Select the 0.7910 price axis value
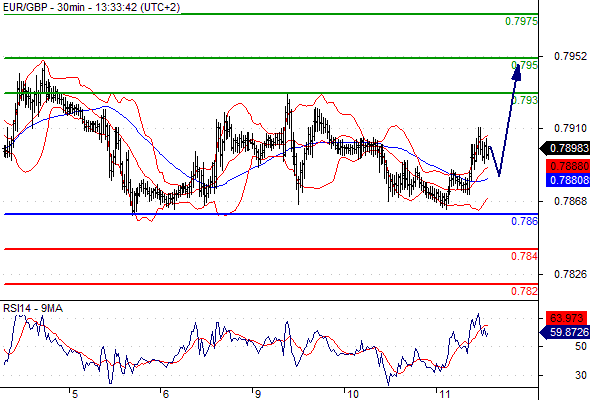 [x=570, y=128]
